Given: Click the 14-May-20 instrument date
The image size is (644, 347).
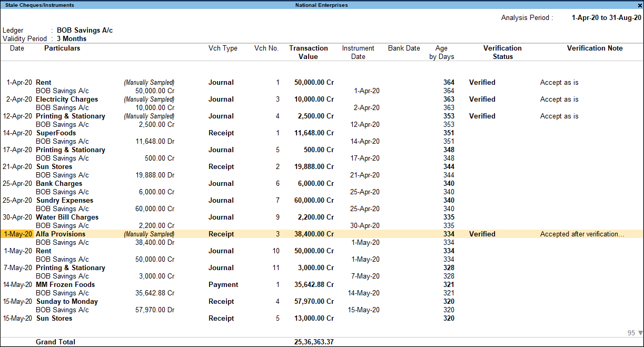Looking at the screenshot, I should [x=364, y=293].
